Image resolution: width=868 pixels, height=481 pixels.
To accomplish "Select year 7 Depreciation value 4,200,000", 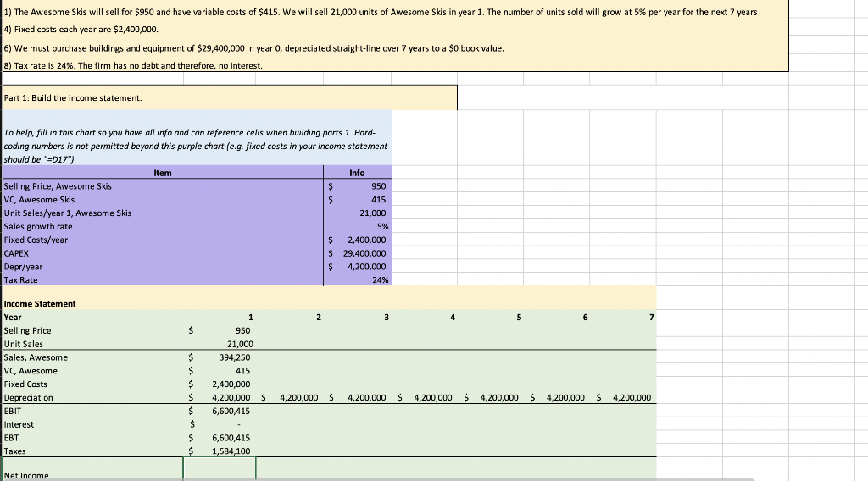I will [623, 397].
